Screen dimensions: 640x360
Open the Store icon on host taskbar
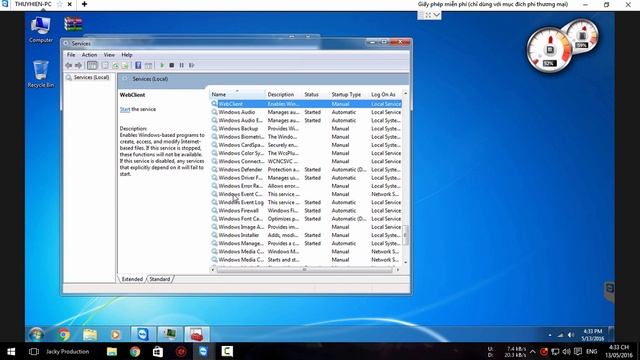click(x=158, y=351)
